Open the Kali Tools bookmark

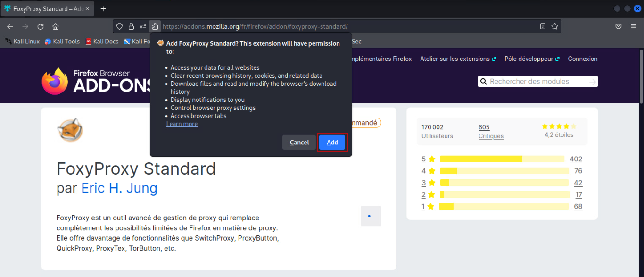click(x=62, y=42)
